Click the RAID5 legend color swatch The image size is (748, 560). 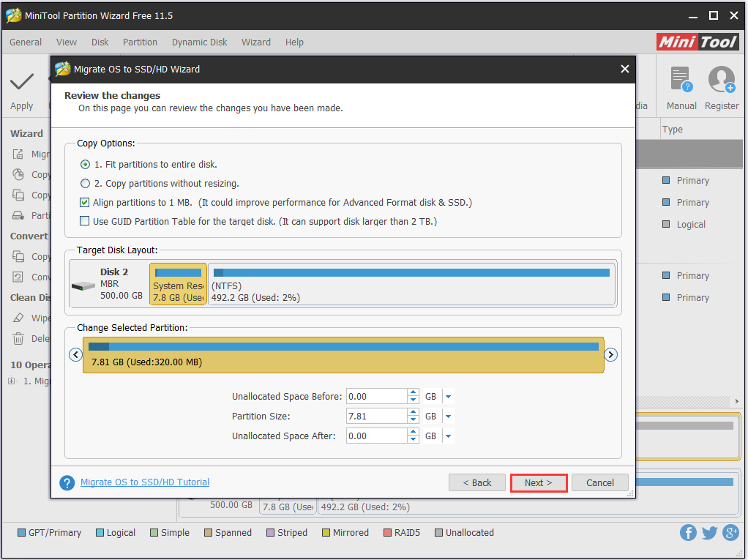click(387, 532)
